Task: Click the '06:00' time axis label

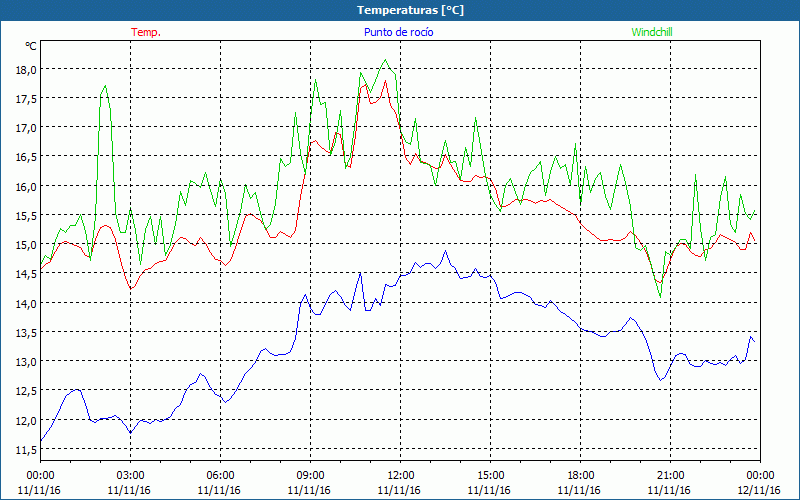Action: tap(220, 476)
